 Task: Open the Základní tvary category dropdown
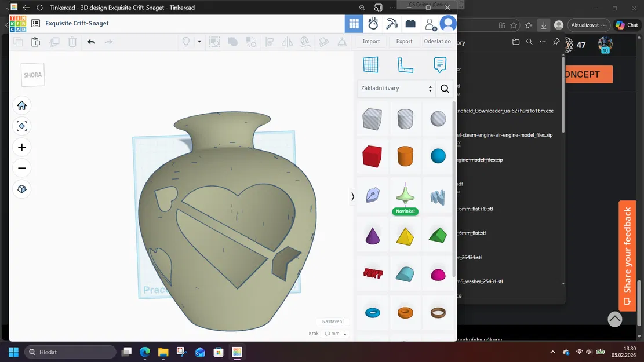pos(396,88)
